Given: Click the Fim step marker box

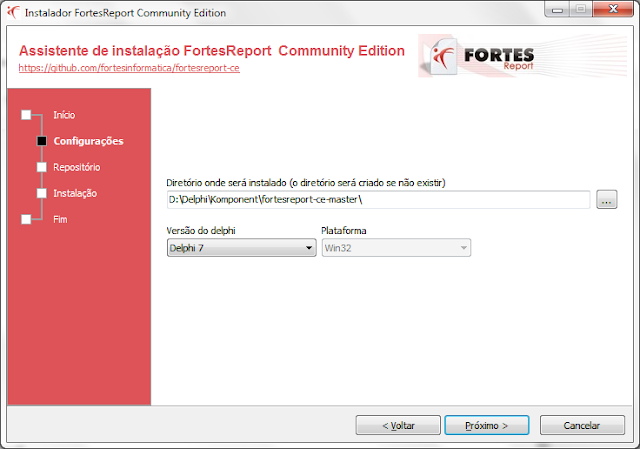Looking at the screenshot, I should pos(26,220).
